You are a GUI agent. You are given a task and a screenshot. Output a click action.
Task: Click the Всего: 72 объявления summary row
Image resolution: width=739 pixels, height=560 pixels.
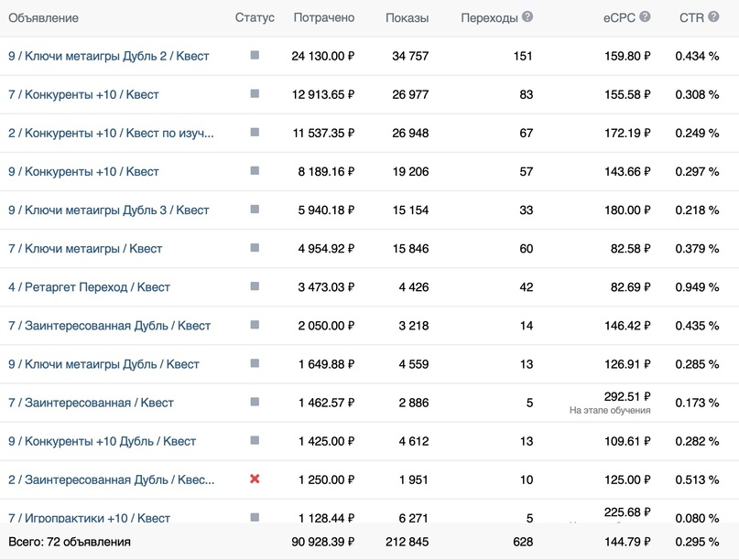pyautogui.click(x=70, y=542)
